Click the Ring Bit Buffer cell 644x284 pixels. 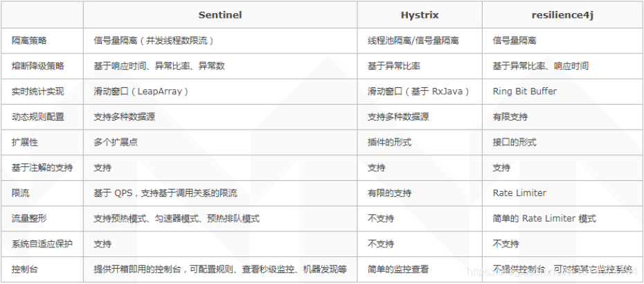524,91
